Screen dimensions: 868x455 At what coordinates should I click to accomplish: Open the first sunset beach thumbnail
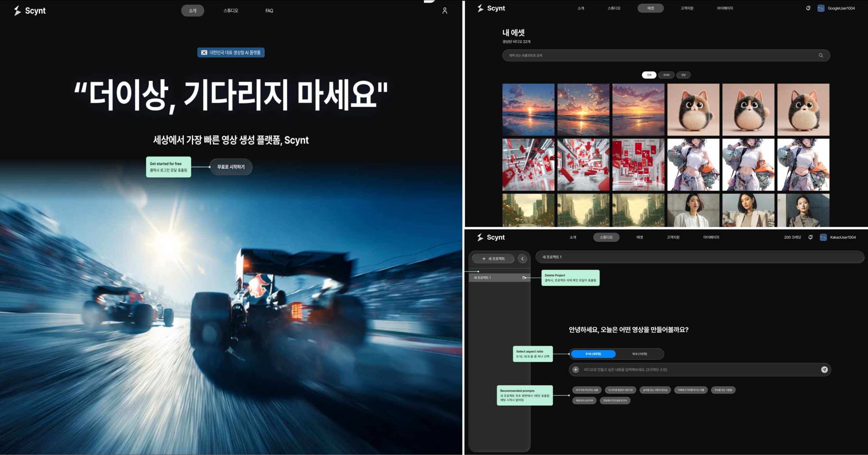pyautogui.click(x=528, y=110)
